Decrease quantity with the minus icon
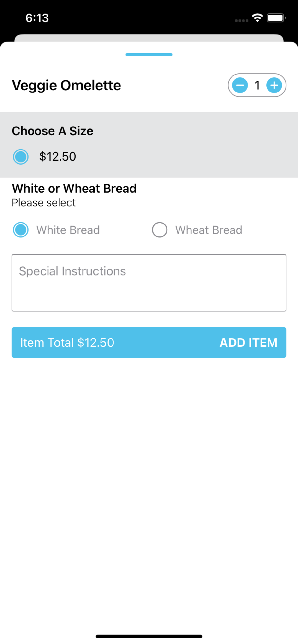This screenshot has width=298, height=644. click(x=240, y=85)
